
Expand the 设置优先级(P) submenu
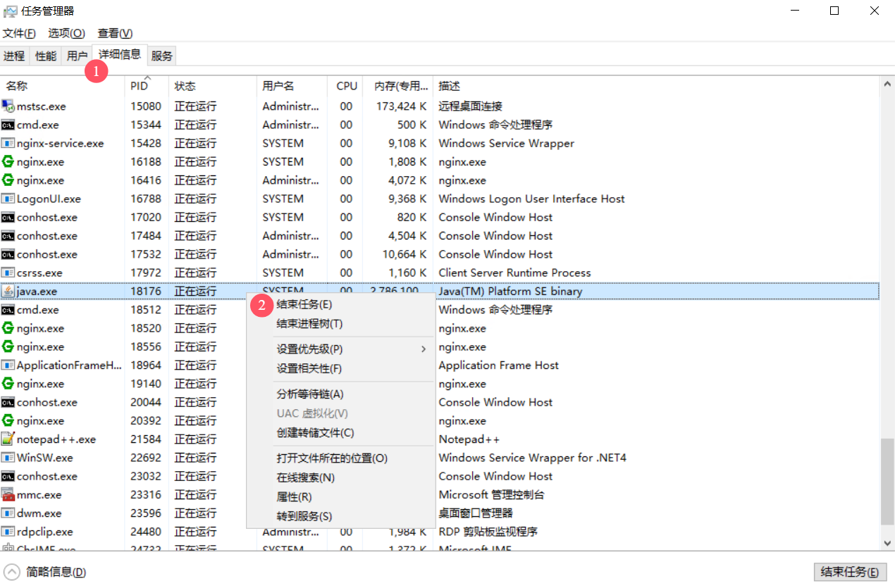[340, 349]
